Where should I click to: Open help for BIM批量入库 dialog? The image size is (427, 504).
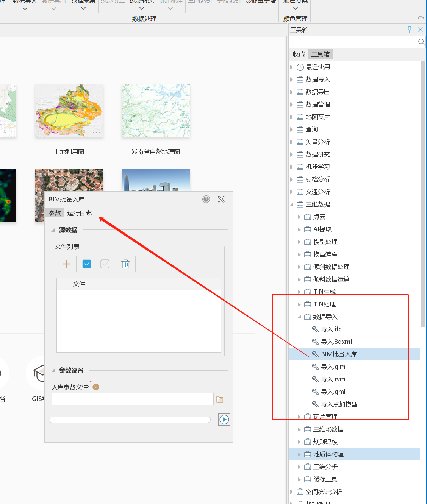(206, 199)
